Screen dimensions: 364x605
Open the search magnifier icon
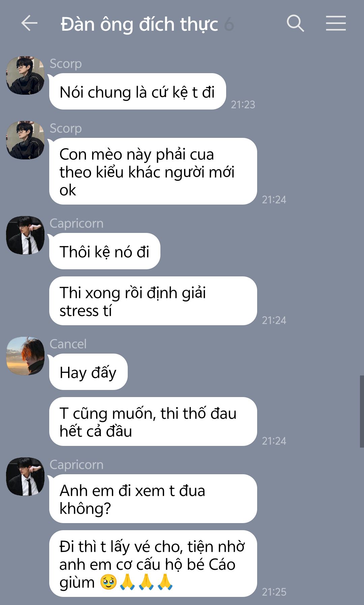[x=295, y=23]
